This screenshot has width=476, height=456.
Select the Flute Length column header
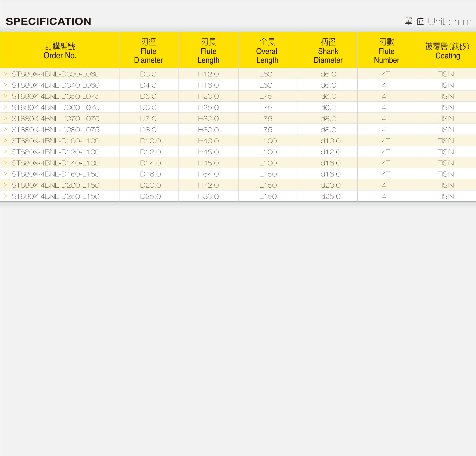tap(208, 50)
